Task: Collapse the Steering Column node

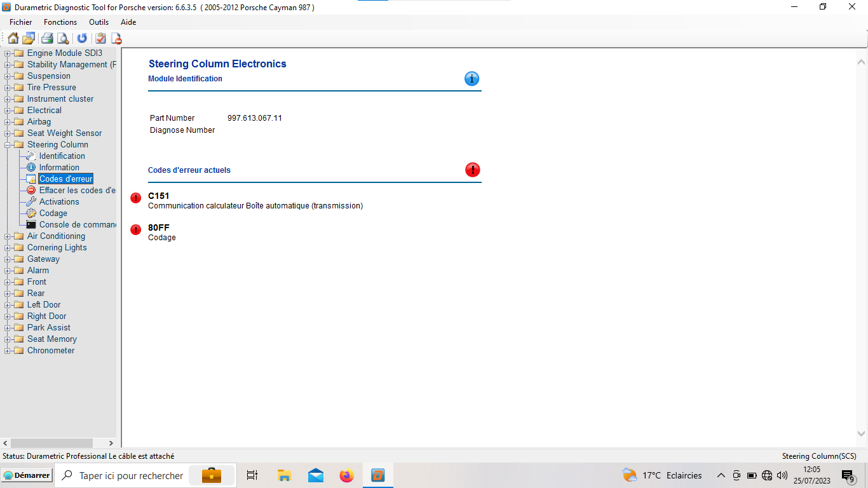Action: (x=8, y=145)
